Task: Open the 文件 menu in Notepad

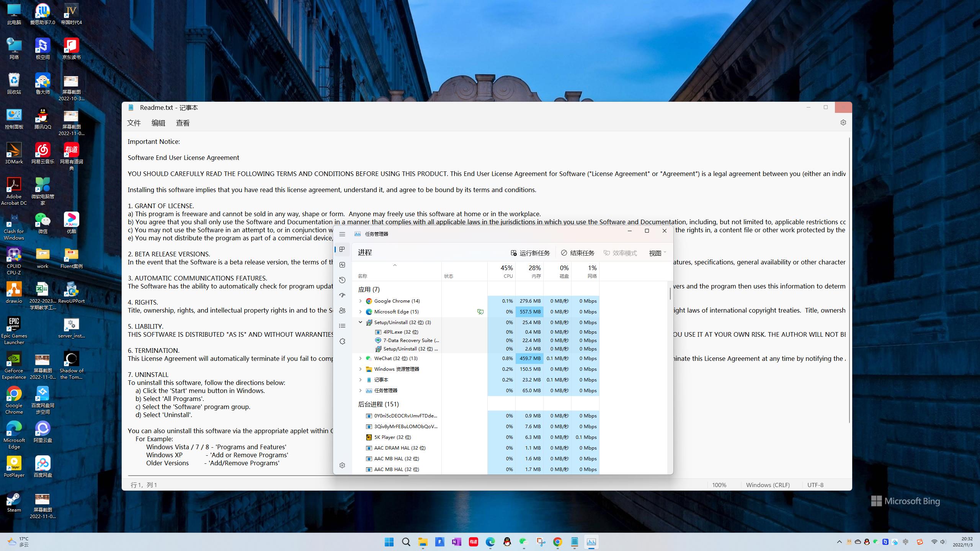Action: click(x=134, y=123)
